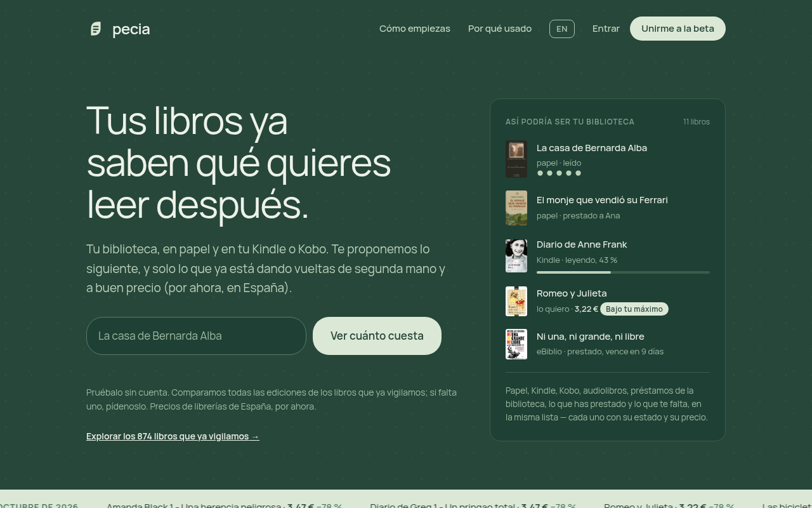Click the Amanda Black ticker entry
Viewport: 812px width, 508px height.
point(224,505)
